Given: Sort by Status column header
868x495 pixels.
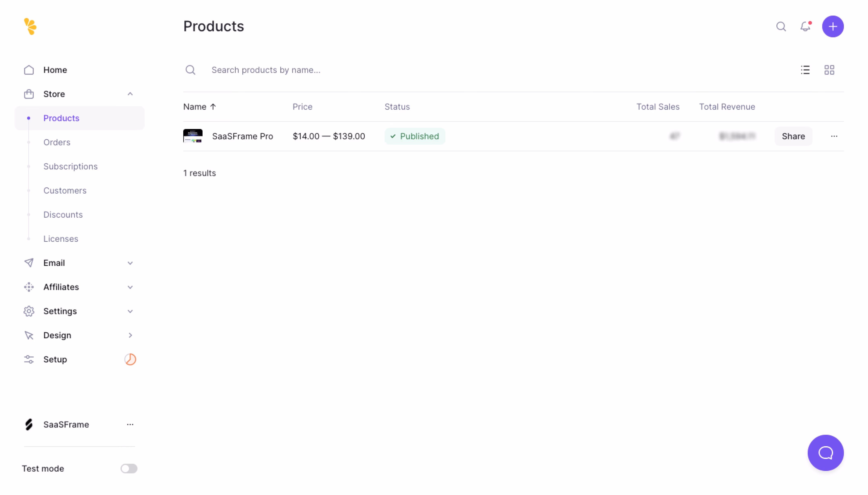Looking at the screenshot, I should click(397, 107).
